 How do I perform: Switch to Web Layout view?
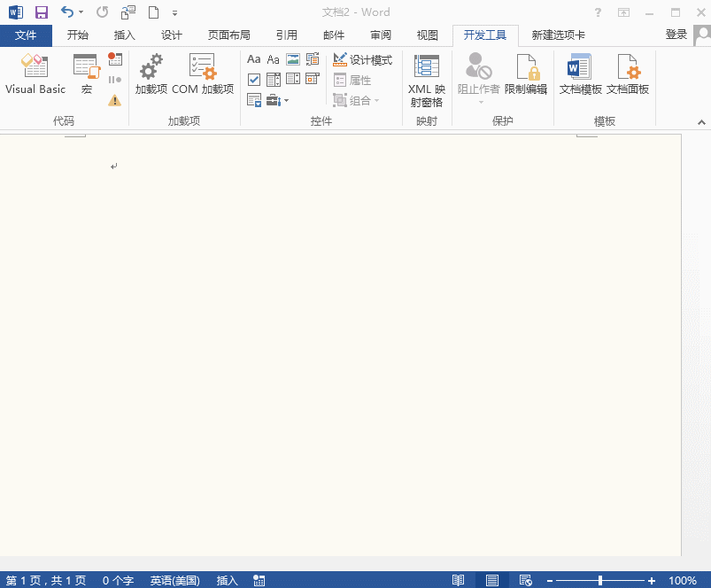(x=526, y=580)
